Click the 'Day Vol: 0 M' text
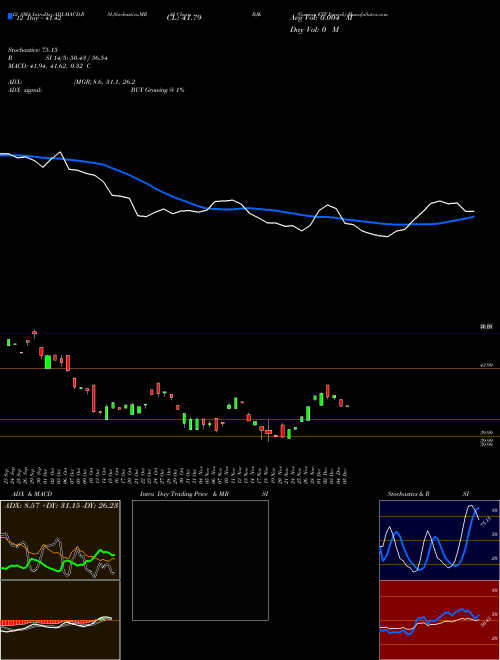This screenshot has width=500, height=660. 314,30
